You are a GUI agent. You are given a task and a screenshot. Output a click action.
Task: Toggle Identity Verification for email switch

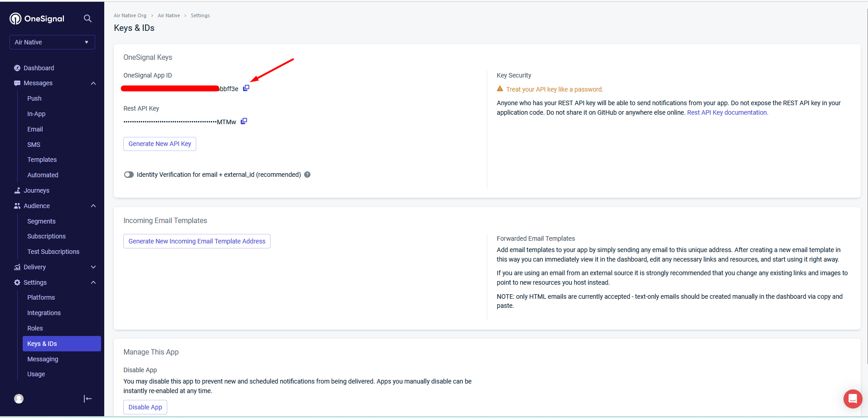(x=129, y=175)
